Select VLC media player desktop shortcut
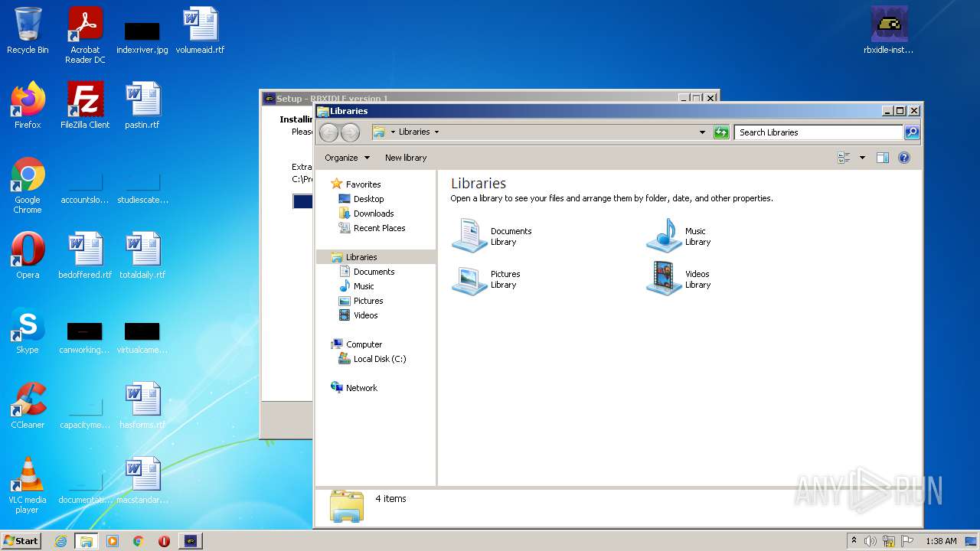980x551 pixels. point(28,485)
